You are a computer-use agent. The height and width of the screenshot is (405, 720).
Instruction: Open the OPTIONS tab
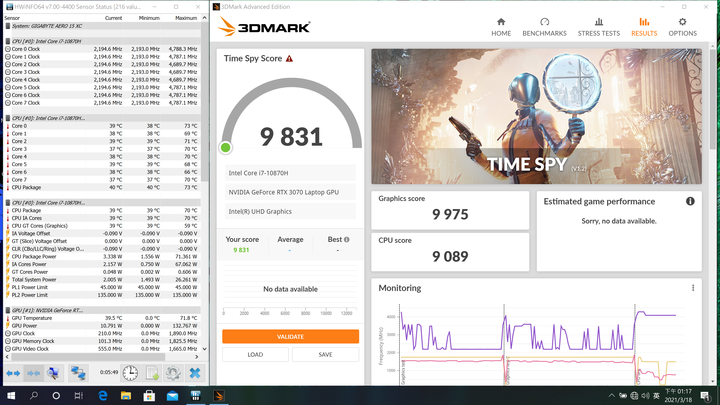[x=682, y=27]
